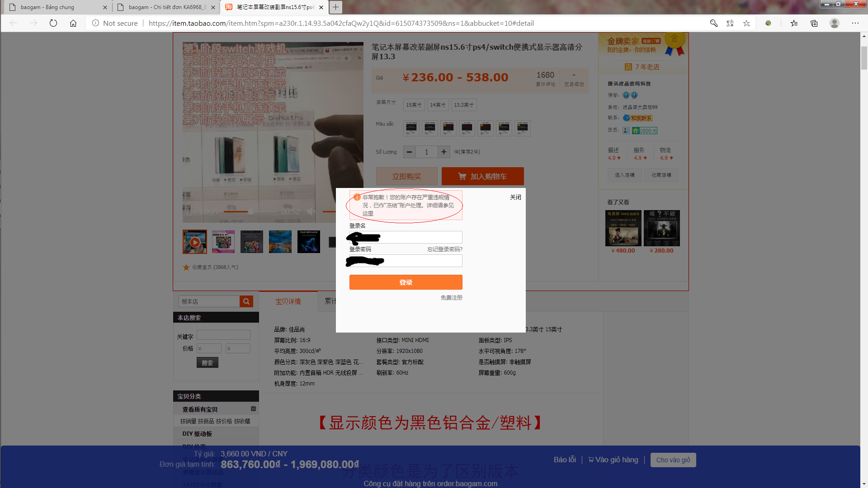The height and width of the screenshot is (488, 868).
Task: Open the translate page icon
Action: pos(730,23)
